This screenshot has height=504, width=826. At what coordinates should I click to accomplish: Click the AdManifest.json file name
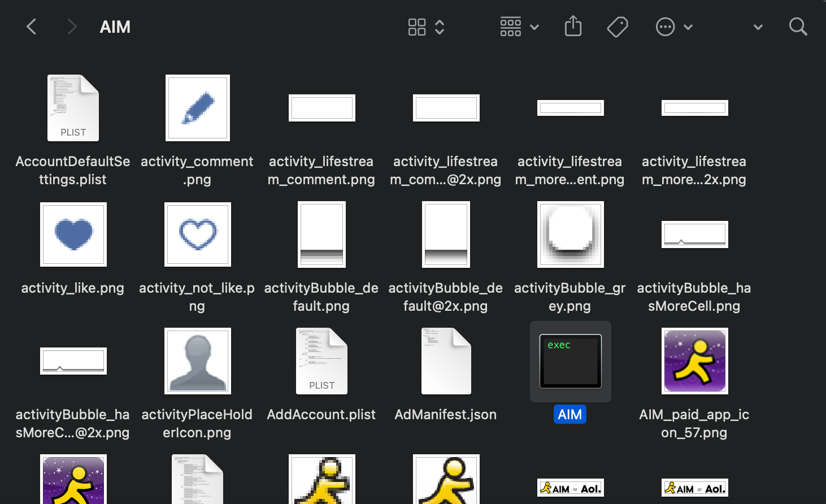446,415
